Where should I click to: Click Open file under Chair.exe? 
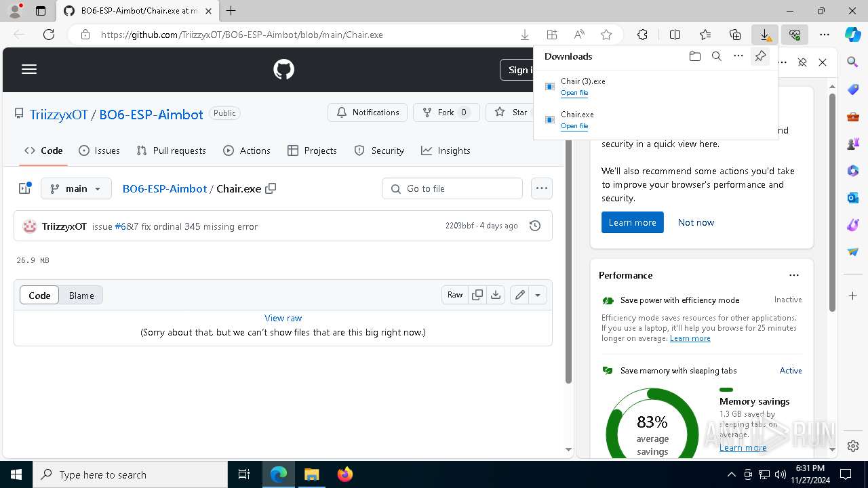click(574, 126)
